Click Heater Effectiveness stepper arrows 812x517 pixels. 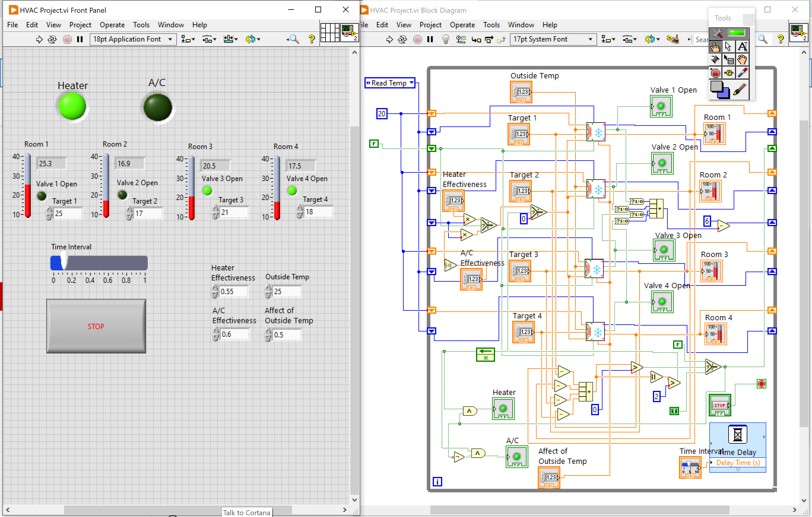point(215,291)
